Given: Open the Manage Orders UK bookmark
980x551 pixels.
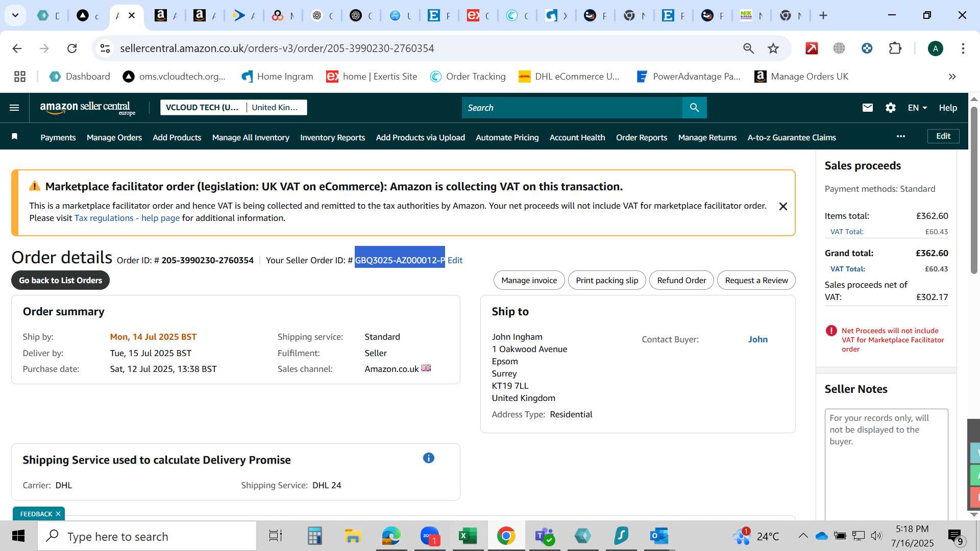Looking at the screenshot, I should pyautogui.click(x=801, y=77).
